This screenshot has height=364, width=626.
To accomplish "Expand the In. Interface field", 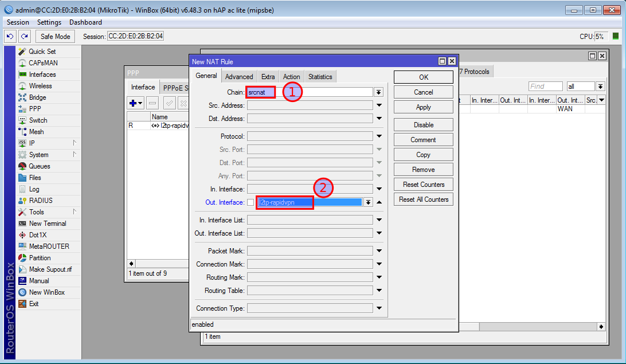I will 379,189.
